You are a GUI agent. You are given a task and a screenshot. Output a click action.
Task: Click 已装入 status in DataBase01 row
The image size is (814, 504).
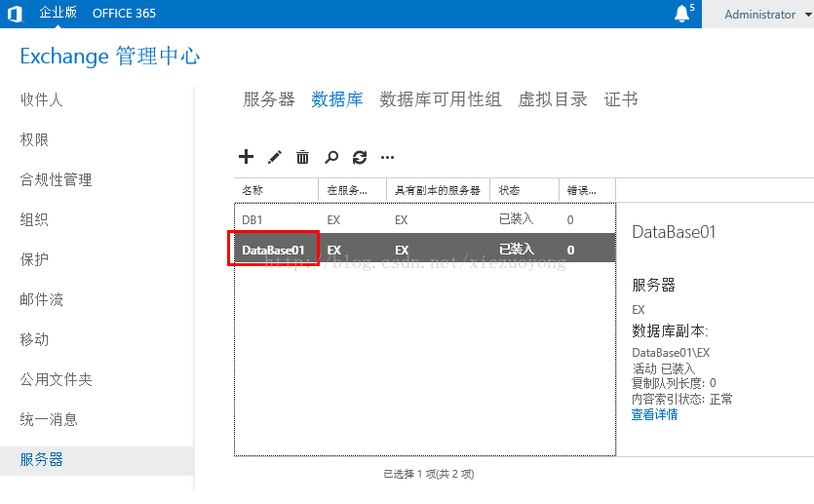(516, 250)
